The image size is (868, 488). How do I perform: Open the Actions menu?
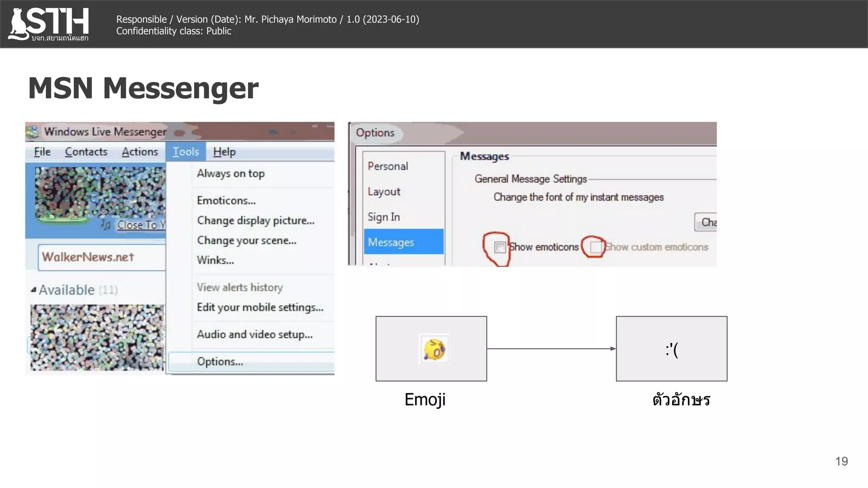click(140, 152)
